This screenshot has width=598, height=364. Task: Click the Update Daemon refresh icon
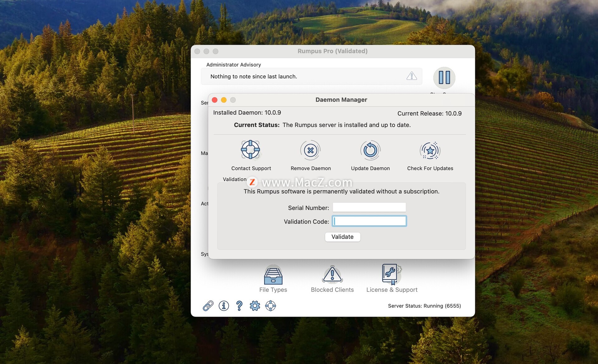(370, 150)
